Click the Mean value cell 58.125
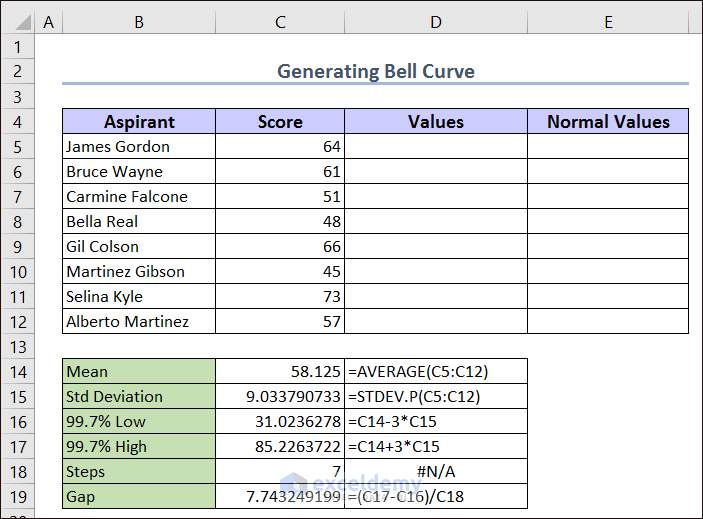 [x=280, y=371]
